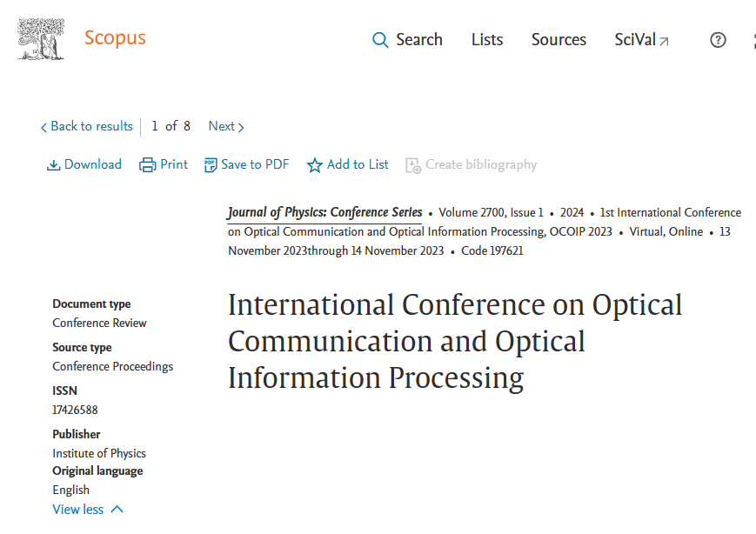Open the Lists menu item

click(x=487, y=40)
